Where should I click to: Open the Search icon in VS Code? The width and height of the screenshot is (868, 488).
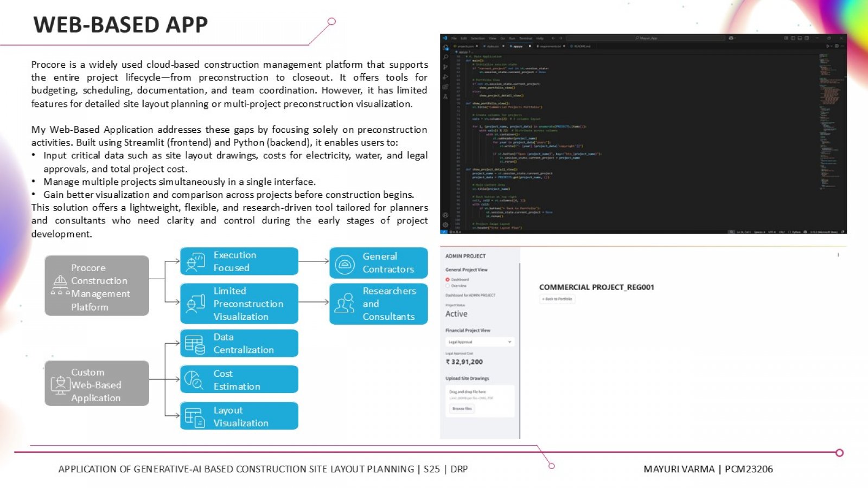pyautogui.click(x=445, y=57)
